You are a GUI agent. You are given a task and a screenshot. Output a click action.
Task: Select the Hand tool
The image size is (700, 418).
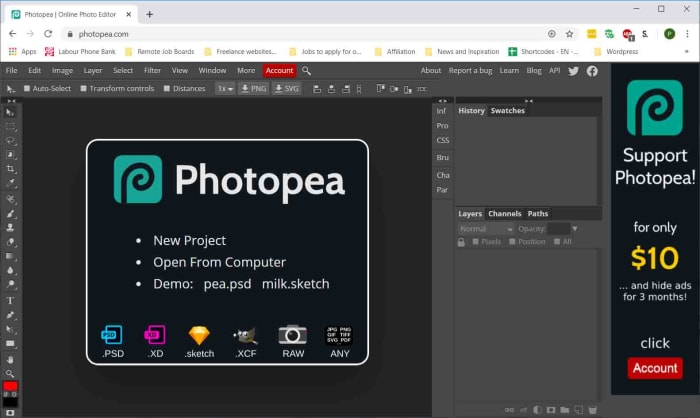(10, 359)
